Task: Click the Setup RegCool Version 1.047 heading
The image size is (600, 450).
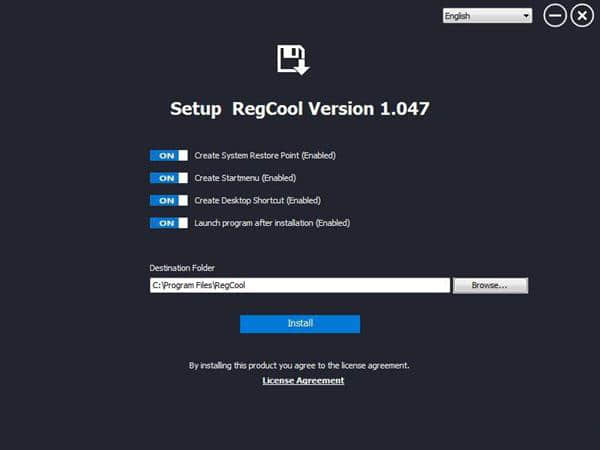Action: pyautogui.click(x=299, y=109)
